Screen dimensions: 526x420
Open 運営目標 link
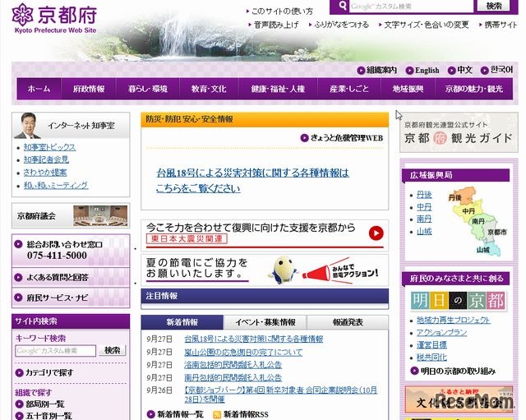tap(431, 345)
